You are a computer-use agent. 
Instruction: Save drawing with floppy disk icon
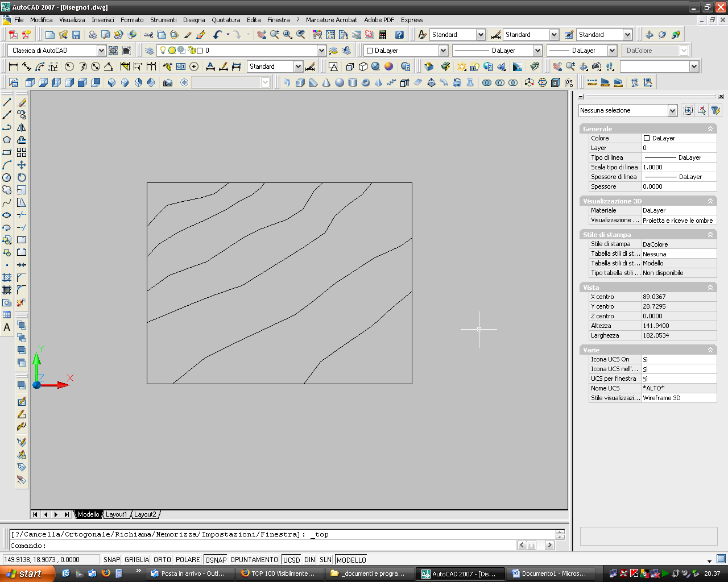click(x=76, y=35)
